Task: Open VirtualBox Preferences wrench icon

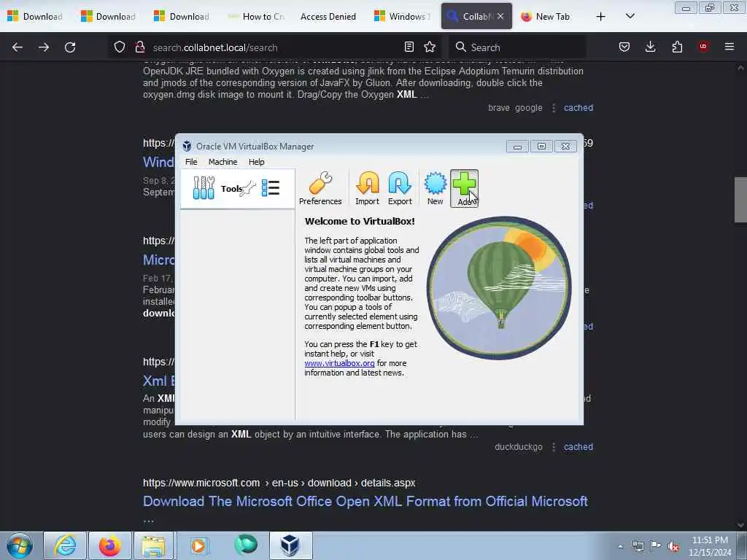Action: [x=320, y=188]
